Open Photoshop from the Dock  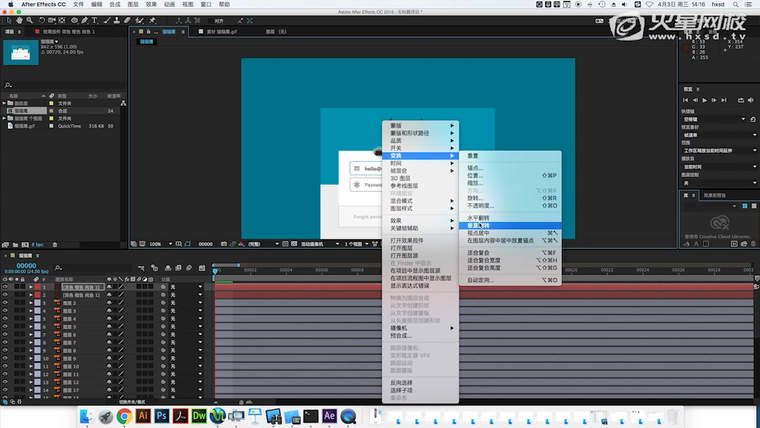(161, 415)
